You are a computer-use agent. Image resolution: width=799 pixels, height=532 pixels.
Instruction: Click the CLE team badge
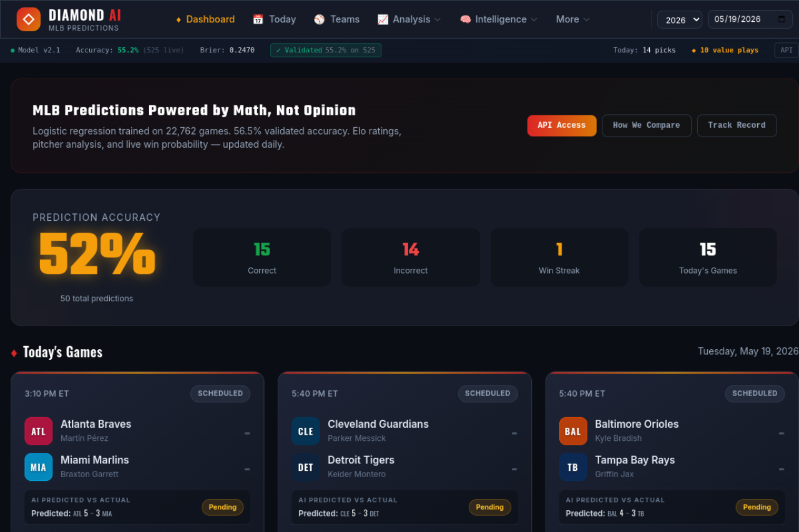306,431
